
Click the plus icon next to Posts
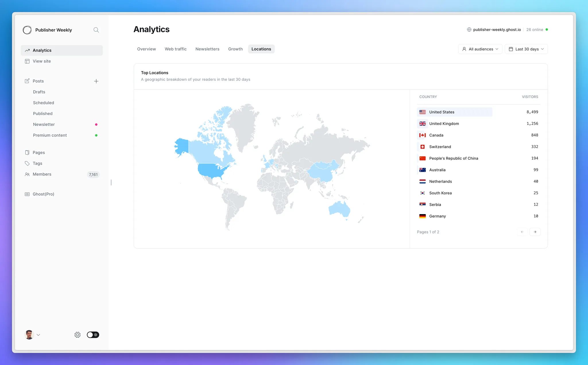(96, 81)
